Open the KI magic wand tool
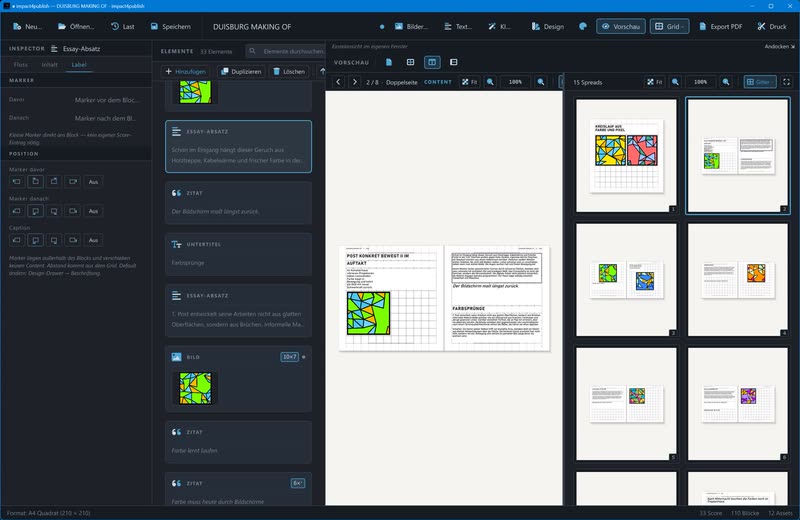The height and width of the screenshot is (520, 800). tap(499, 27)
